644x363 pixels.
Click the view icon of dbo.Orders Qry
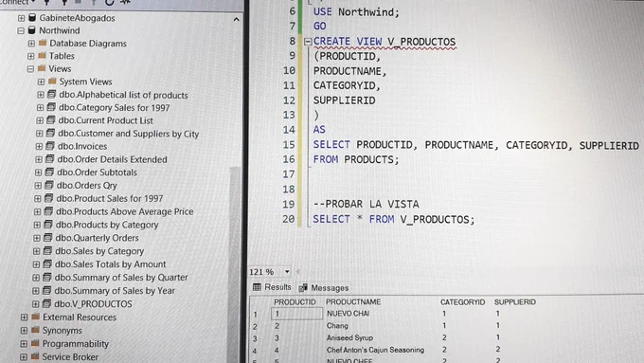49,185
